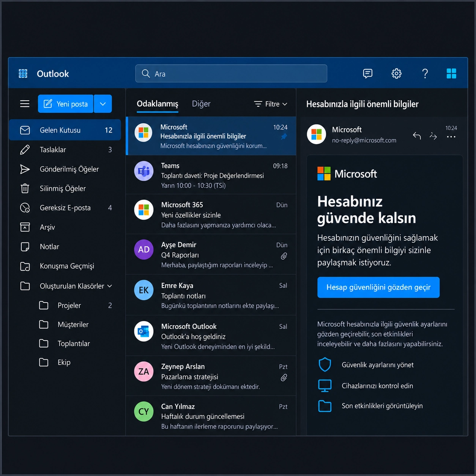Click the Teams sender avatar
The height and width of the screenshot is (476, 476).
(x=144, y=171)
